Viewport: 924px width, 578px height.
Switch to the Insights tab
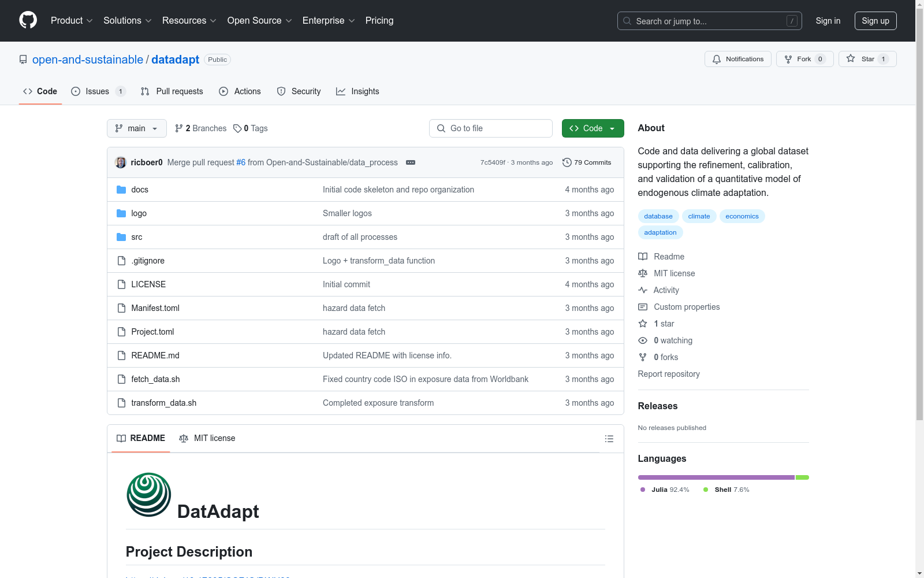click(358, 91)
